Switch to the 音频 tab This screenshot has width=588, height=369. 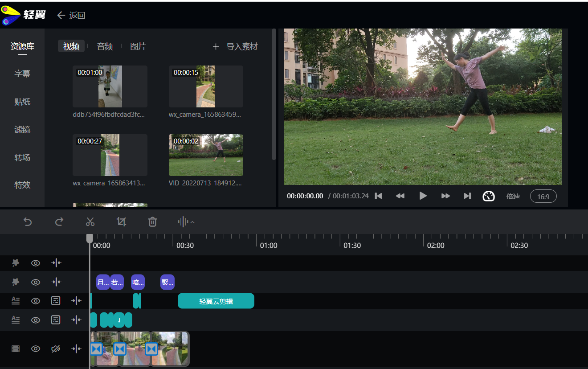pos(105,46)
